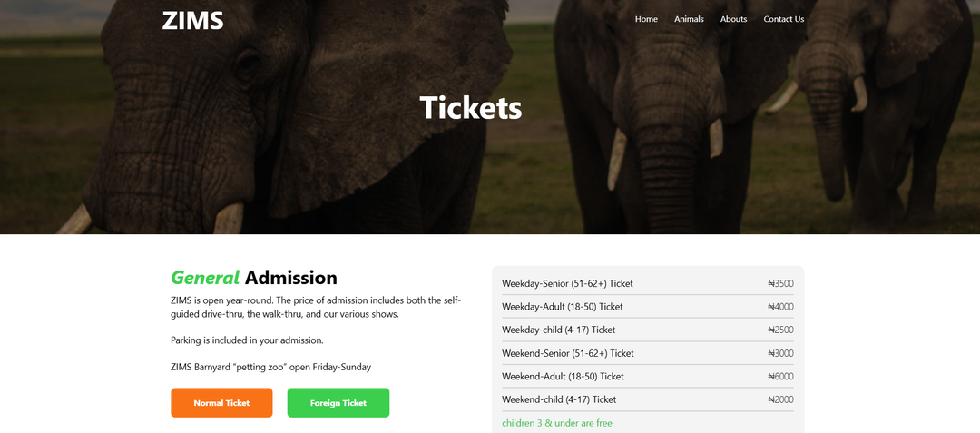Screen dimensions: 980x433
Task: Click the ZIMS logo
Action: [192, 21]
